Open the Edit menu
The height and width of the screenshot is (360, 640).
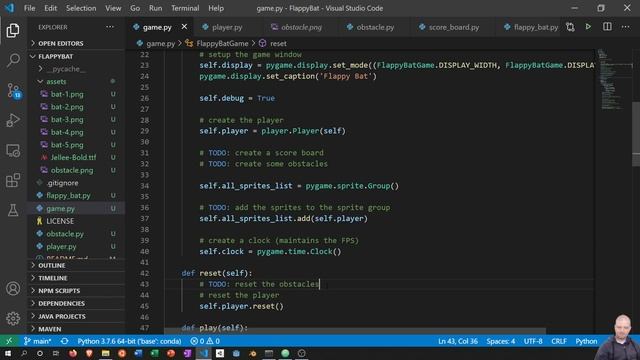coord(51,8)
